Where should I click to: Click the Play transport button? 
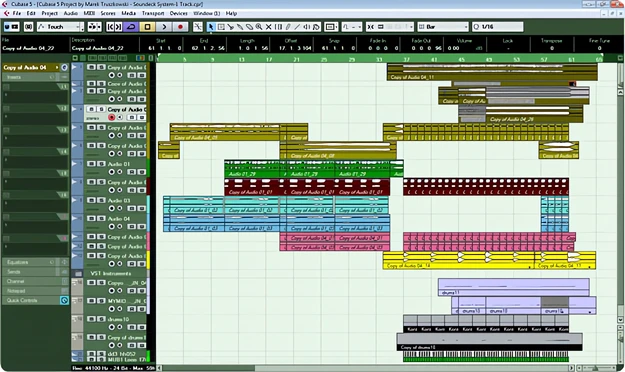click(164, 27)
